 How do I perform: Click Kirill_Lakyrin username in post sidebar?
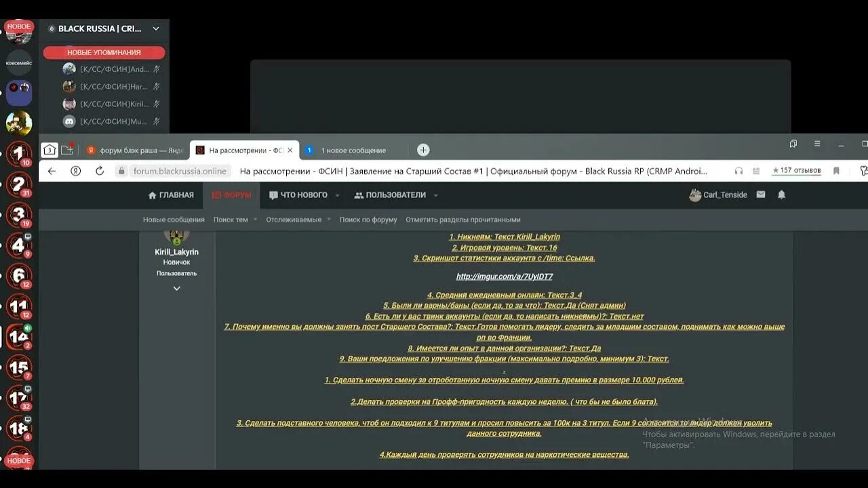coord(176,252)
